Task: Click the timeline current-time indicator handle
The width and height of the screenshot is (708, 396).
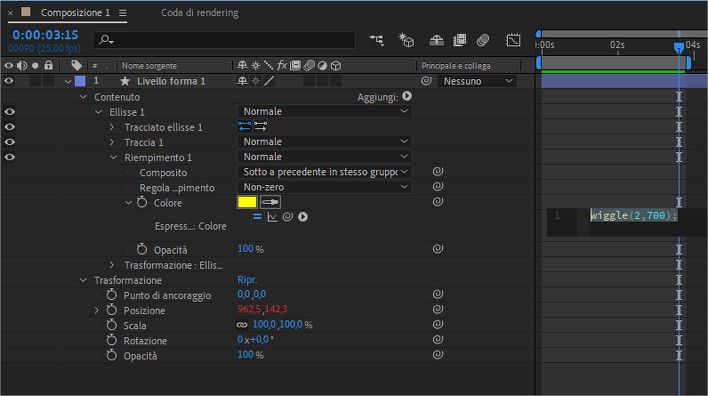Action: pyautogui.click(x=679, y=47)
